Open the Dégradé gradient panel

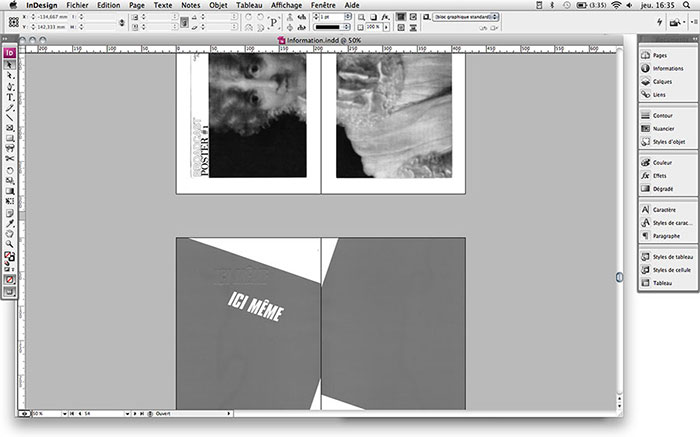(662, 188)
